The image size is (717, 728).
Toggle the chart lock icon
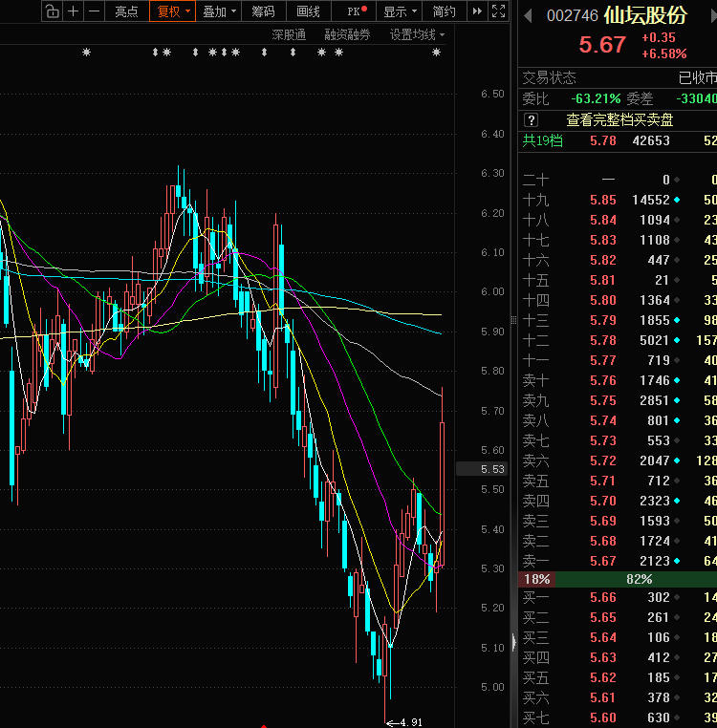click(52, 11)
